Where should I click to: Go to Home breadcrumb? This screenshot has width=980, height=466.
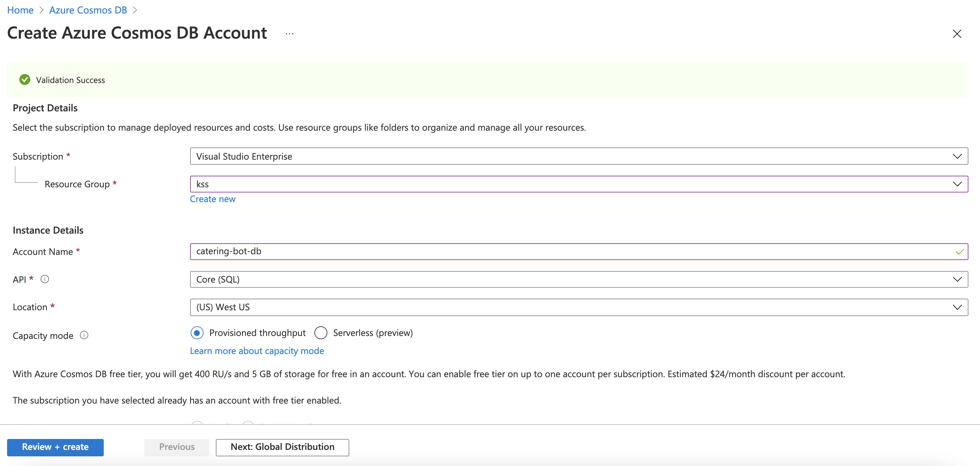point(21,10)
